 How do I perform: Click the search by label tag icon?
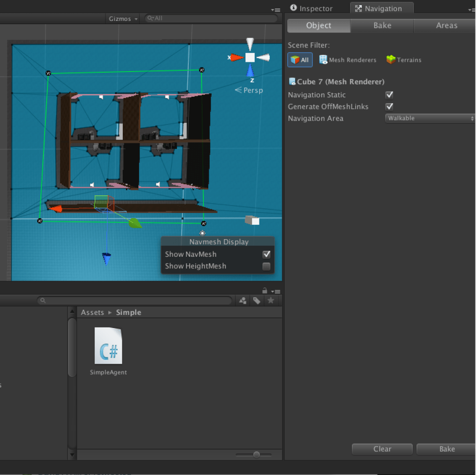click(x=257, y=301)
